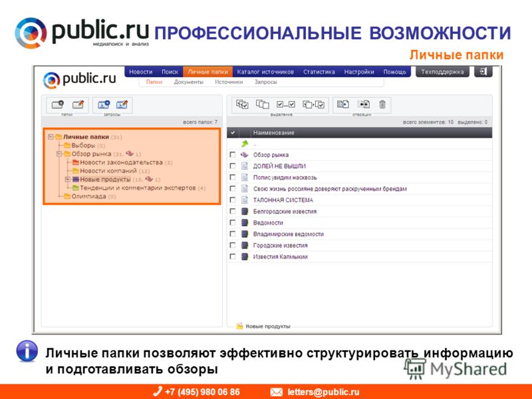The image size is (532, 399).
Task: Open the Статистика menu tab
Action: click(x=319, y=72)
